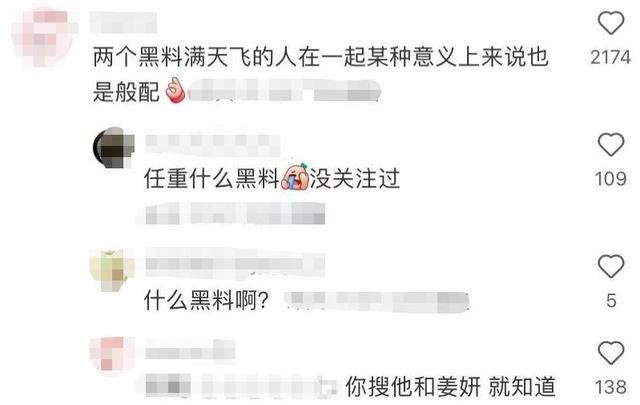Select the comment text 两个黑料满天飞的人
640x405 pixels.
(194, 57)
